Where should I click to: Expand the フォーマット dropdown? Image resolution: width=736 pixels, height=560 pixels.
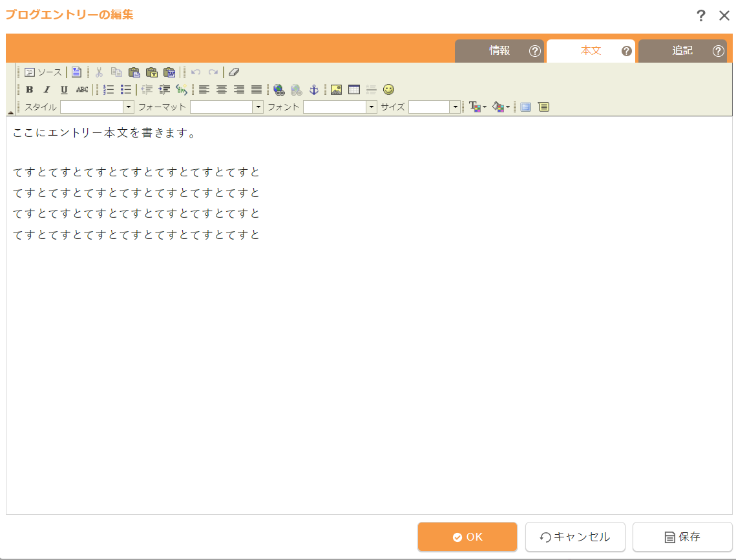pyautogui.click(x=227, y=107)
